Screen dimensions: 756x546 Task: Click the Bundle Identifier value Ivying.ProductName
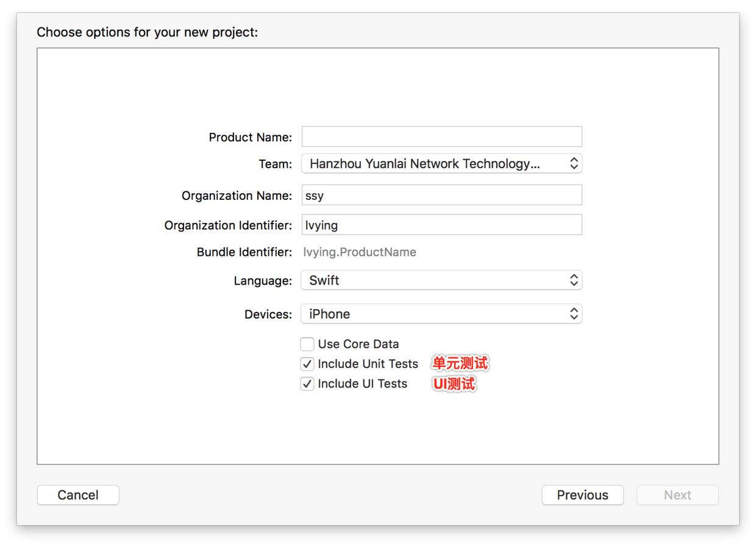click(x=360, y=252)
